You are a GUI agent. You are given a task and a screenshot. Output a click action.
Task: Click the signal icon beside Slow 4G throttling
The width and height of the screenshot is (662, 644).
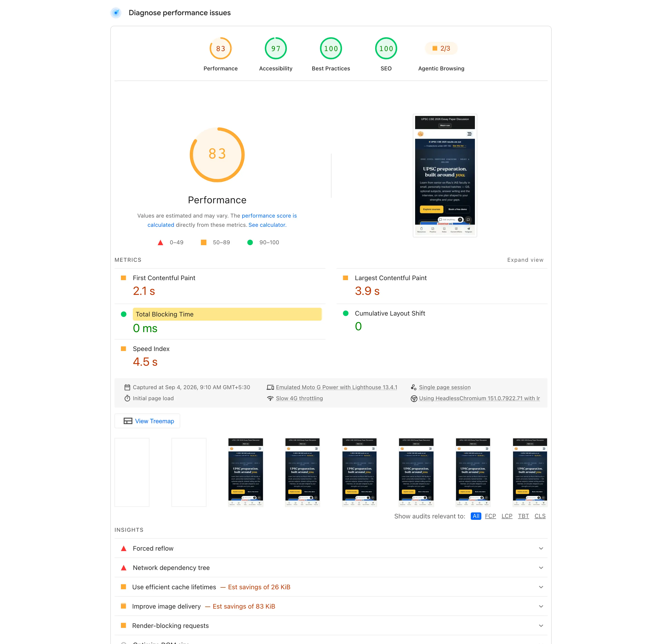tap(270, 398)
